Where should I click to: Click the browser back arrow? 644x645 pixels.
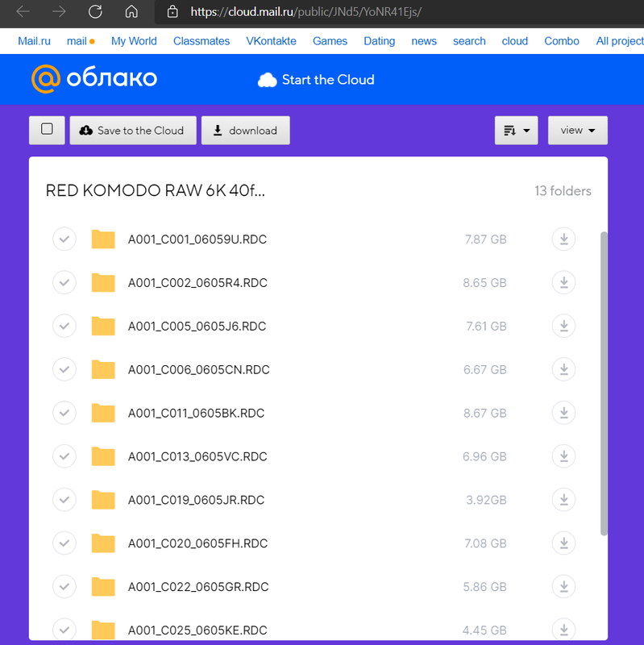[x=23, y=11]
